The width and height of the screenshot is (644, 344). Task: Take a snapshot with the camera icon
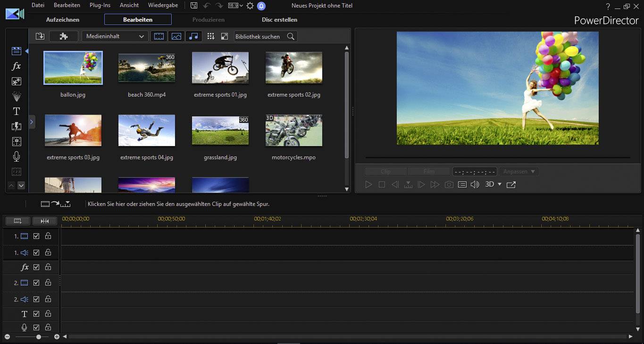[x=449, y=185]
